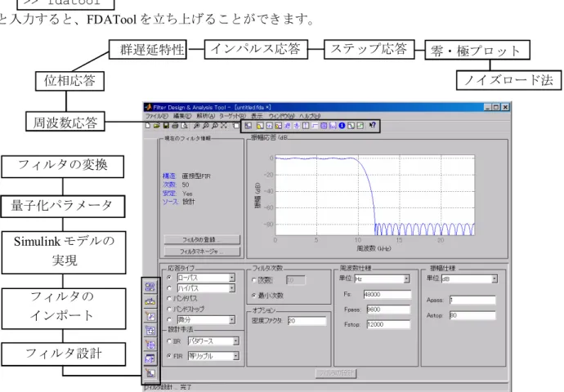Viewport: 564px width, 392px height.
Task: Click the Fs field showing 48000
Action: pos(387,294)
